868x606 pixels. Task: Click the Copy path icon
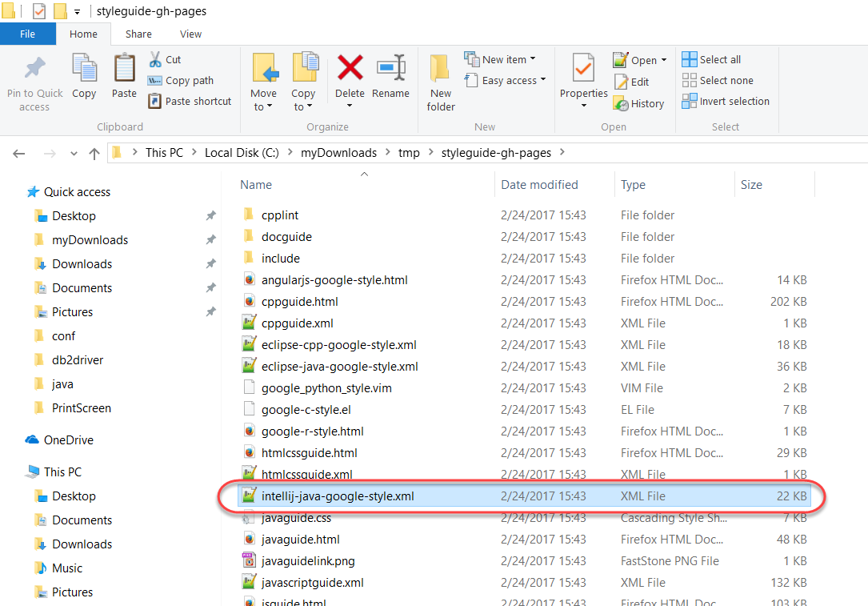154,81
